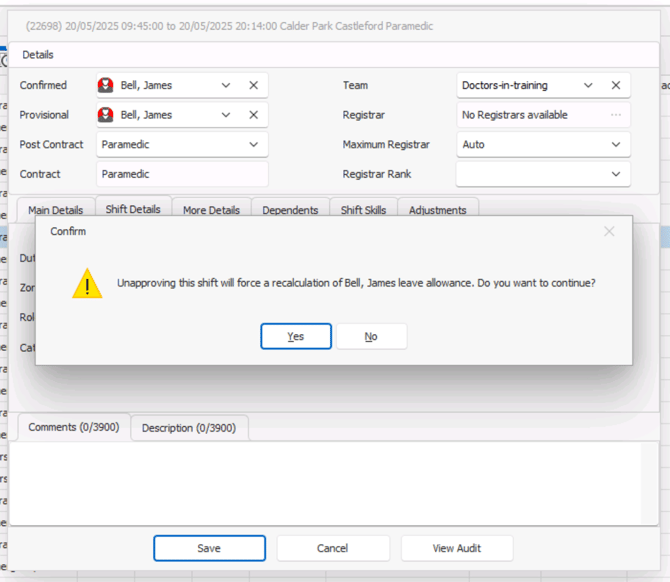Open the Maximum Registrar dropdown
Image resolution: width=670 pixels, height=582 pixels.
click(x=616, y=144)
